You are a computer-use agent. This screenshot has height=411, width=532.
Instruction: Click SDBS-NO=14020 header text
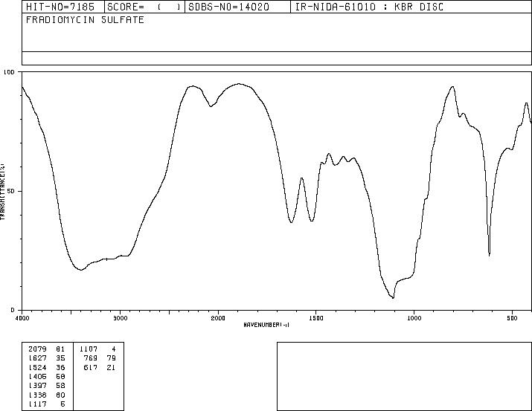point(228,7)
